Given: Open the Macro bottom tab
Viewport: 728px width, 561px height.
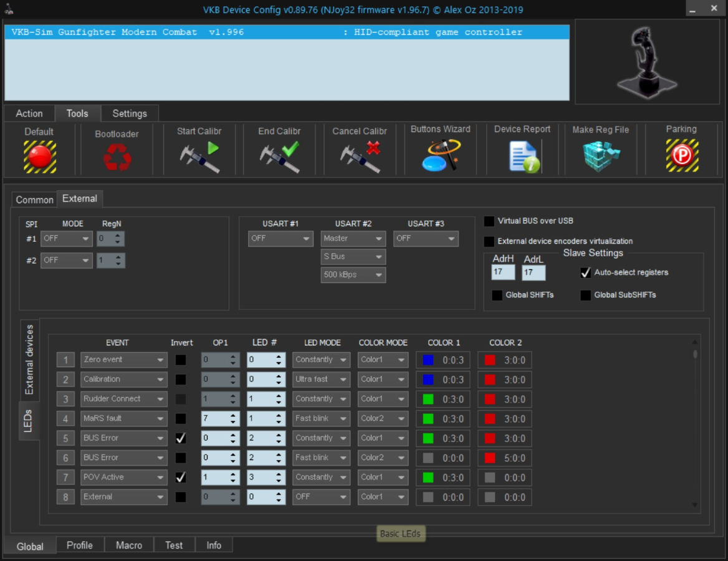Looking at the screenshot, I should click(x=129, y=545).
